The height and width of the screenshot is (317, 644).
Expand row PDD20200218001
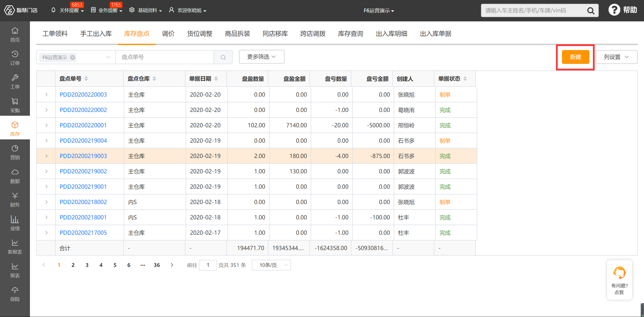click(46, 217)
